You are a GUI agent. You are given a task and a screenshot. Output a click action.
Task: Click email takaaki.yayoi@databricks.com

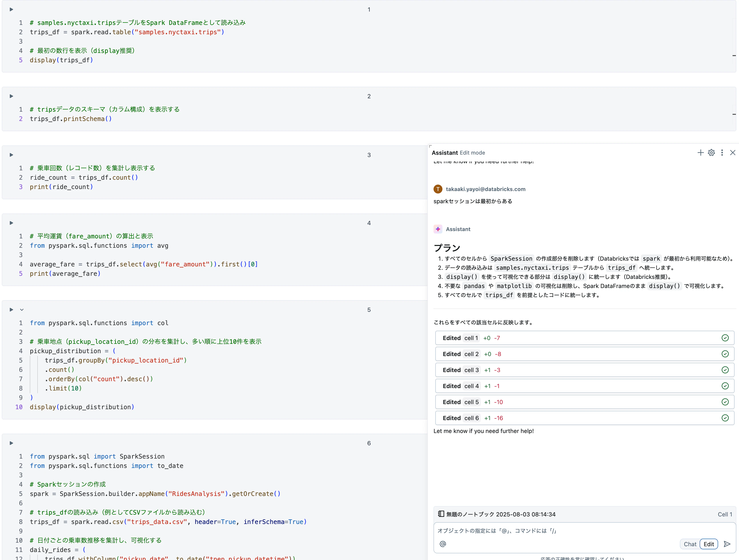click(485, 189)
